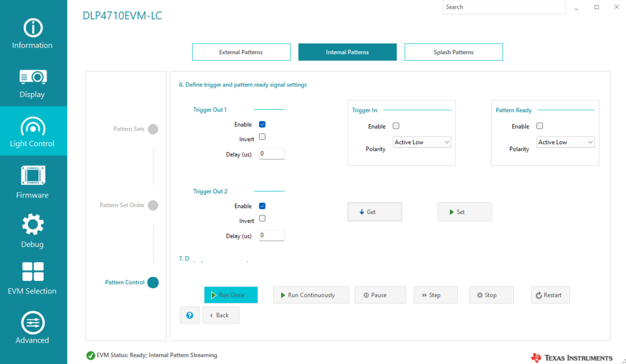
Task: Select the Pattern Sets step label
Action: tap(129, 129)
